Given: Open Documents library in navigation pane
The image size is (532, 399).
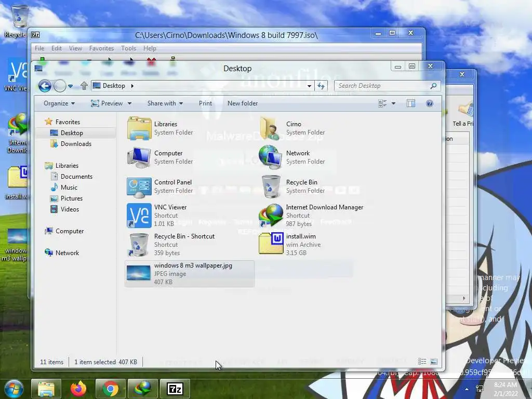Looking at the screenshot, I should (72, 177).
